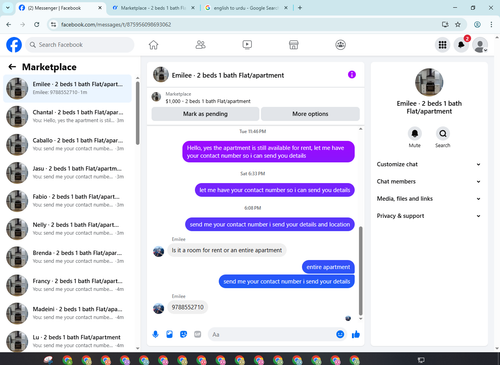The height and width of the screenshot is (365, 500).
Task: Click the conversation list scrollbar
Action: coord(137,113)
